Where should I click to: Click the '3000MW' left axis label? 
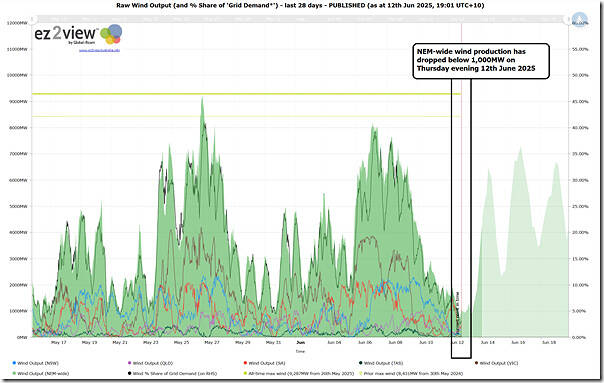[18, 259]
